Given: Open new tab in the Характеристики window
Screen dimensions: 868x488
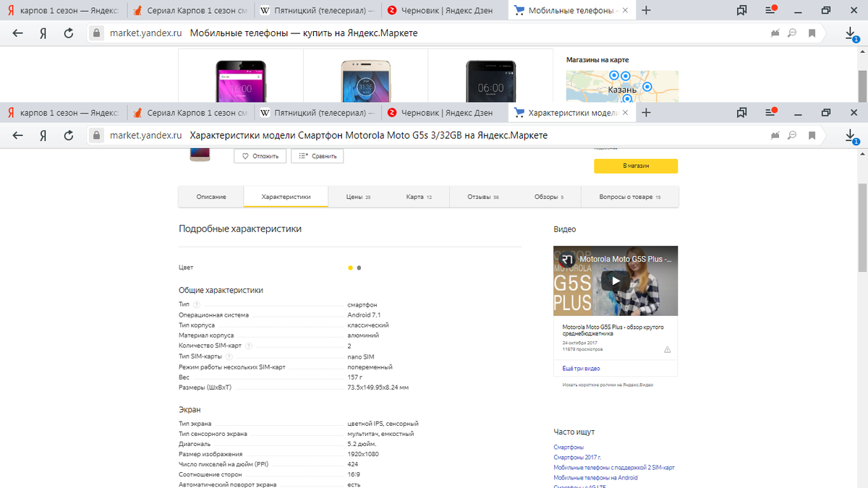Looking at the screenshot, I should click(647, 113).
